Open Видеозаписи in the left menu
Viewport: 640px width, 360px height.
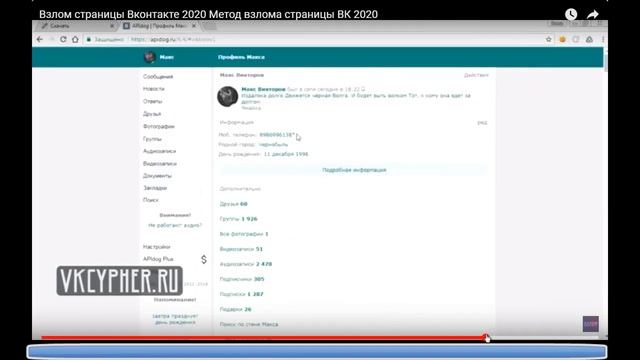[x=160, y=164]
